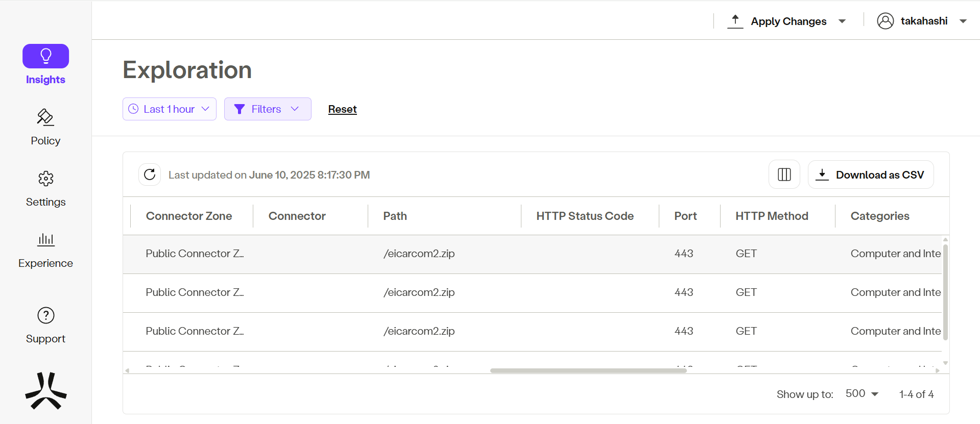
Task: Expand the Last 1 hour time dropdown
Action: (x=169, y=109)
